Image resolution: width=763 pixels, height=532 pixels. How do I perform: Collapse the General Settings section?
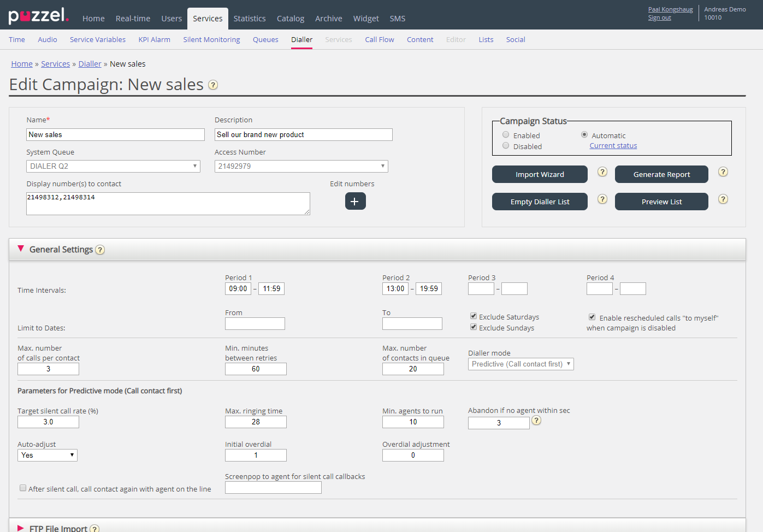click(21, 249)
